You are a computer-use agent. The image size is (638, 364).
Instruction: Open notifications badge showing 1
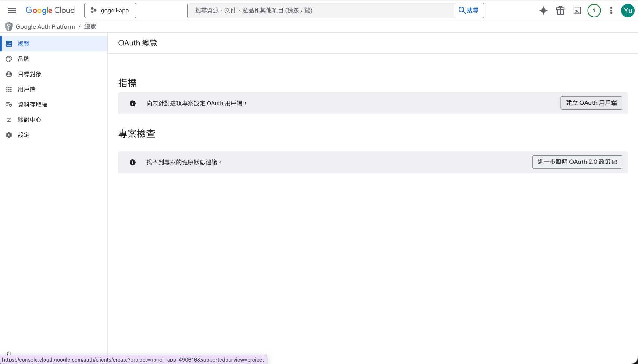click(594, 11)
